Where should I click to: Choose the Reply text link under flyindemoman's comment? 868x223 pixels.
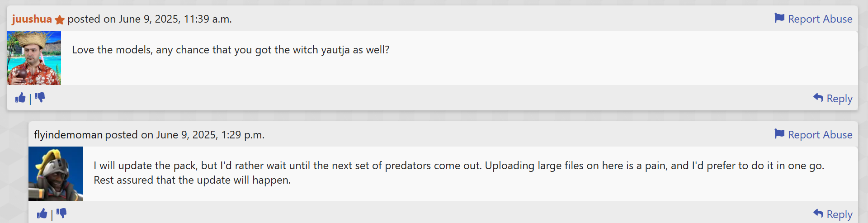(840, 214)
